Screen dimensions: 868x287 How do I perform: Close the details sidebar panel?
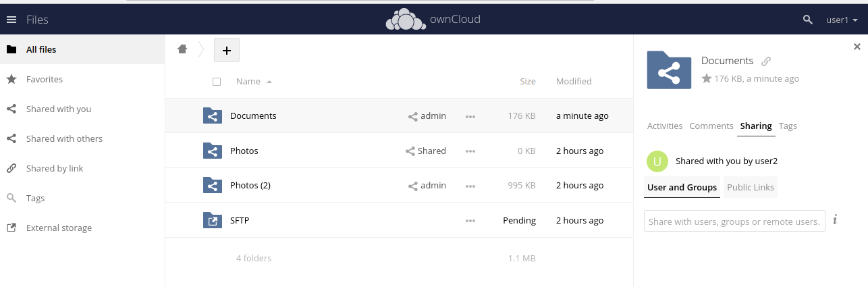click(x=857, y=47)
